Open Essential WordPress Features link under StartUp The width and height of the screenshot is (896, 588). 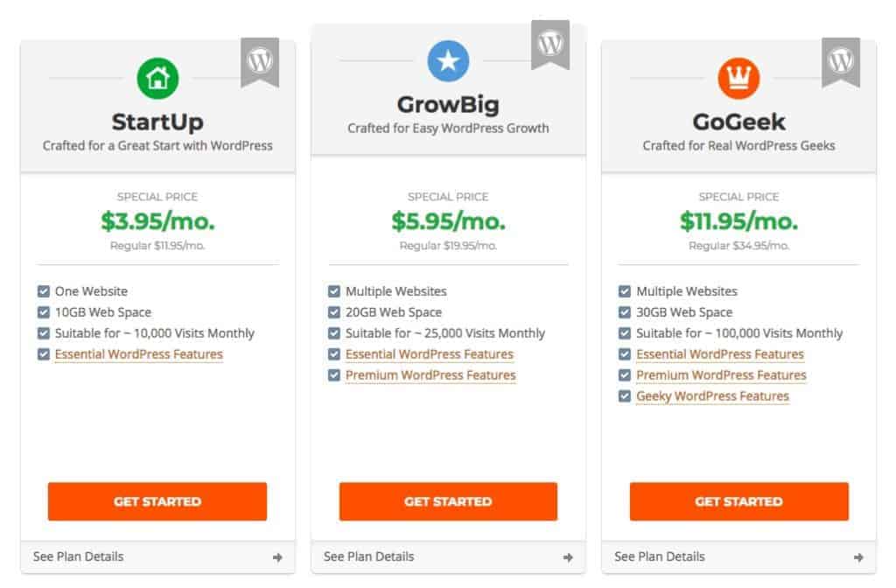tap(139, 354)
